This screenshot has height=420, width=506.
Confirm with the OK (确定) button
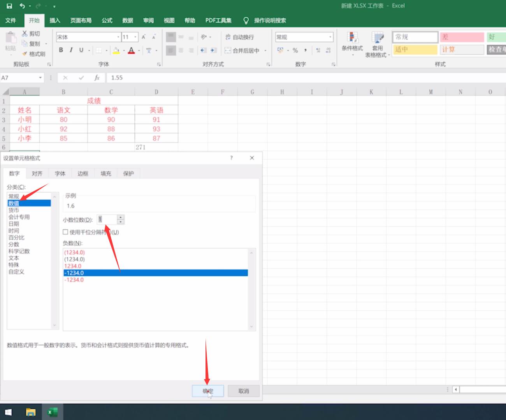tap(208, 391)
